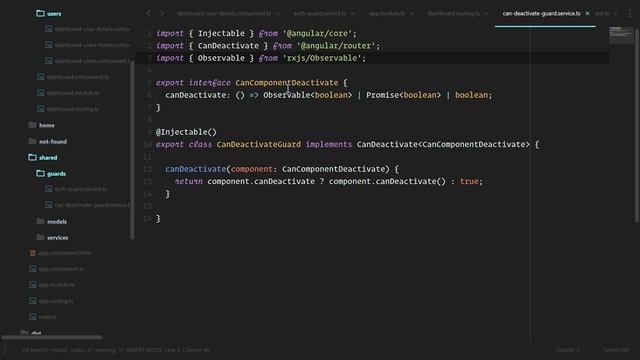Click the guards folder icon
The width and height of the screenshot is (640, 360).
coord(40,173)
